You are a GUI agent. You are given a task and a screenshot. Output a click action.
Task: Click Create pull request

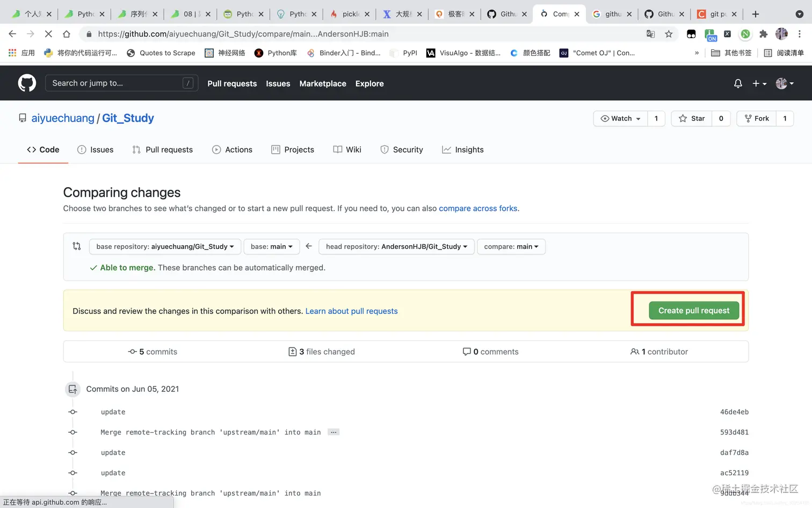(x=694, y=311)
